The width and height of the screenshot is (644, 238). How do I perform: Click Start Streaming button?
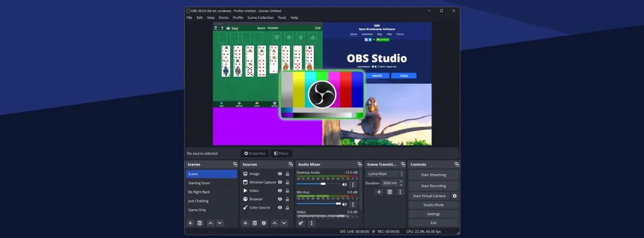coord(433,175)
